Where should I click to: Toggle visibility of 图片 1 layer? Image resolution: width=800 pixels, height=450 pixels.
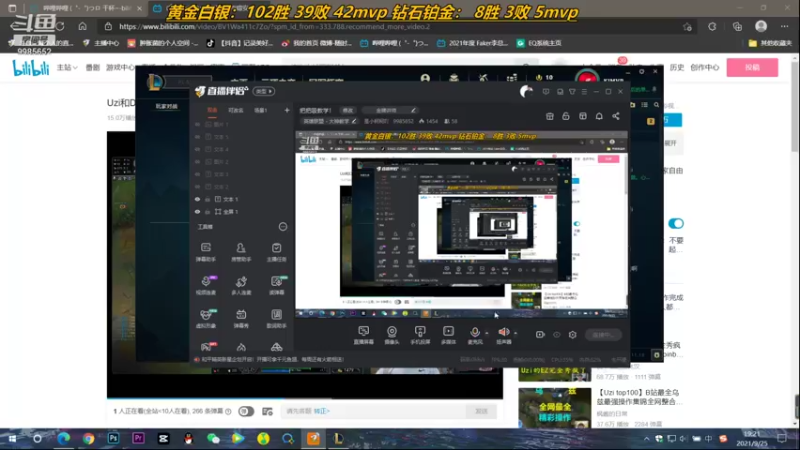[x=197, y=124]
